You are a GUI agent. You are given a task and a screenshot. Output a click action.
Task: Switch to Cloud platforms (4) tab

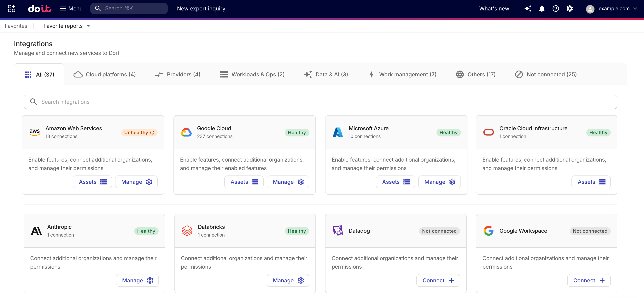(x=104, y=74)
